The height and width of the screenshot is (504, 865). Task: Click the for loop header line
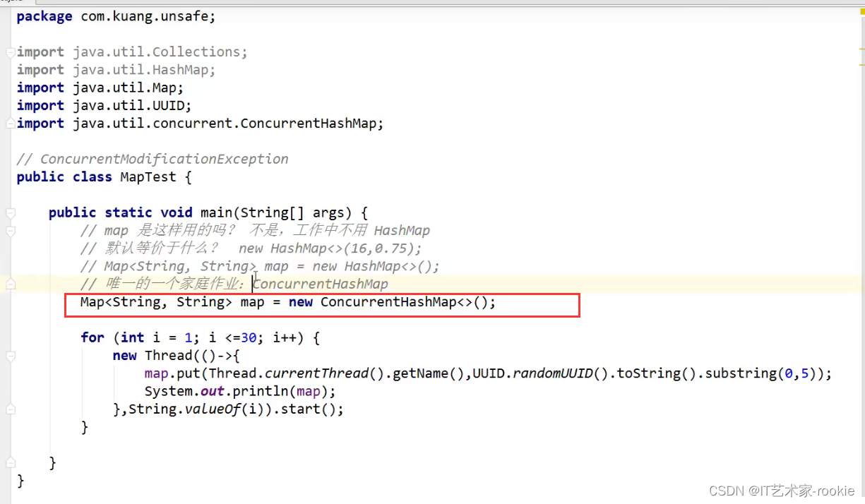(201, 337)
